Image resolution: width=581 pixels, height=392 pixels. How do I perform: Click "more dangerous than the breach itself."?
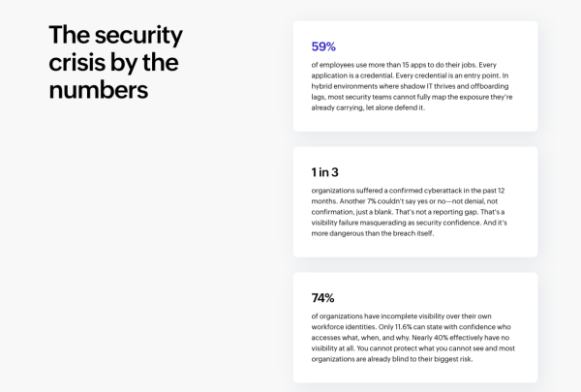coord(373,233)
